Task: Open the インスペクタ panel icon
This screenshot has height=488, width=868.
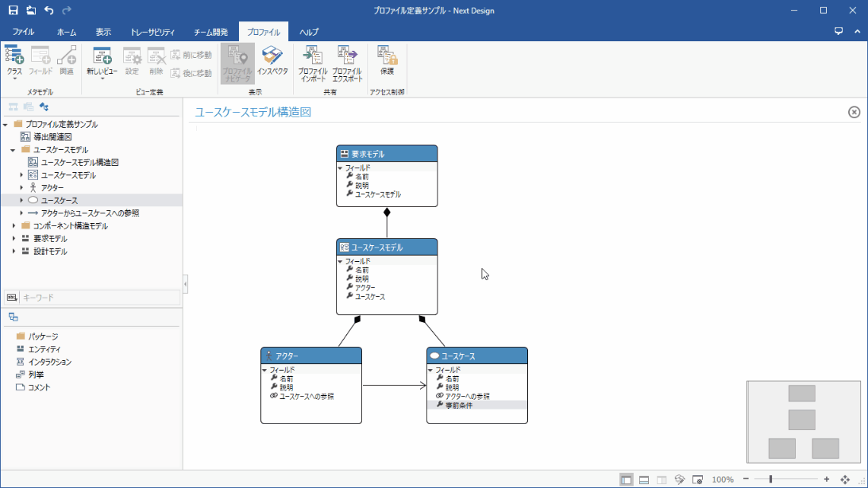Action: coord(272,57)
